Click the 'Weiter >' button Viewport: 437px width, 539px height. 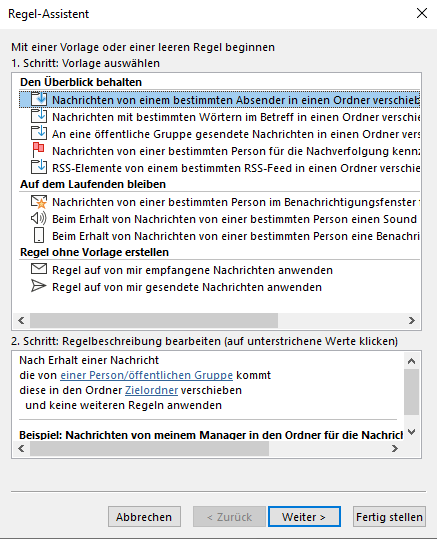(x=304, y=517)
